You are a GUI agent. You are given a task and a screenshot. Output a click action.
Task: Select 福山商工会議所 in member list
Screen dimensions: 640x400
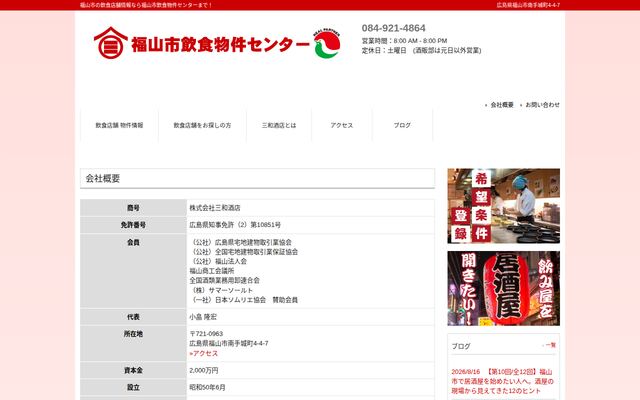tap(211, 271)
